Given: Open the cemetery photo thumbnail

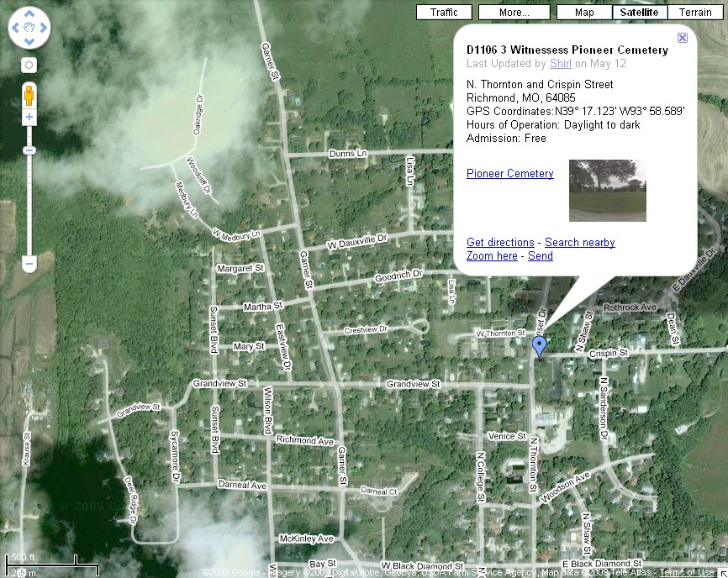Looking at the screenshot, I should [x=607, y=191].
